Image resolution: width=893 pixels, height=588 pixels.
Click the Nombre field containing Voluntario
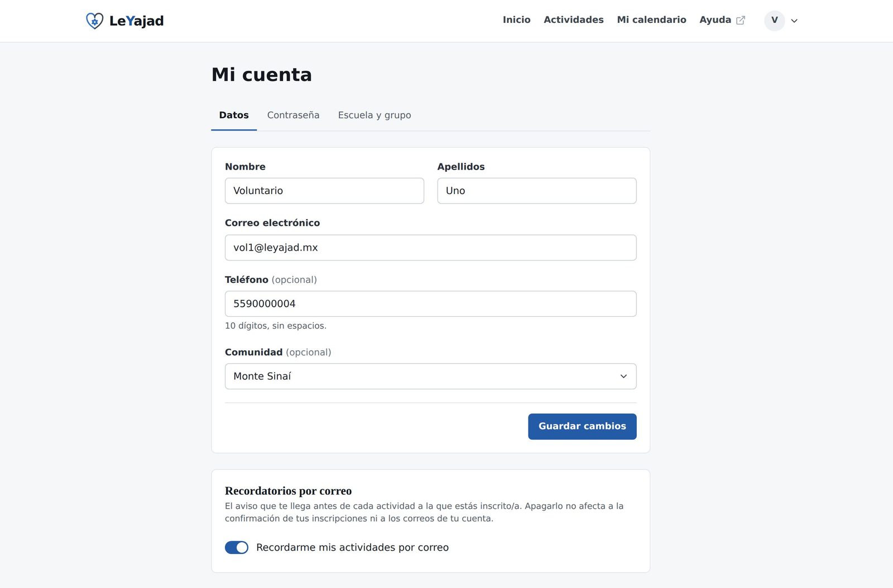pyautogui.click(x=324, y=191)
